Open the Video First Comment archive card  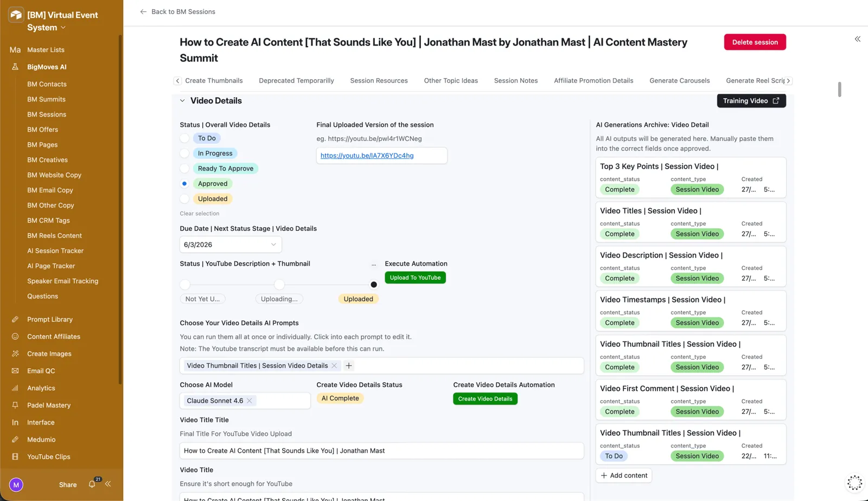691,400
